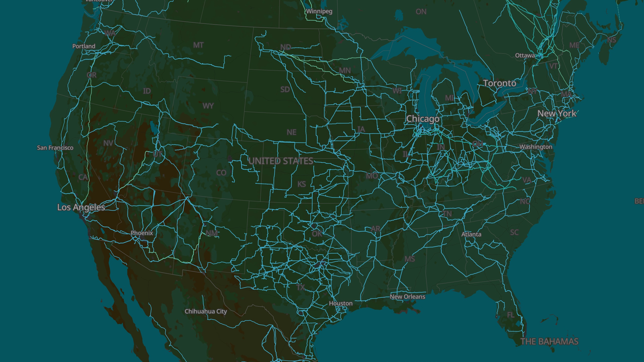644x362 pixels.
Task: Click the Portland city label
Action: pyautogui.click(x=84, y=46)
